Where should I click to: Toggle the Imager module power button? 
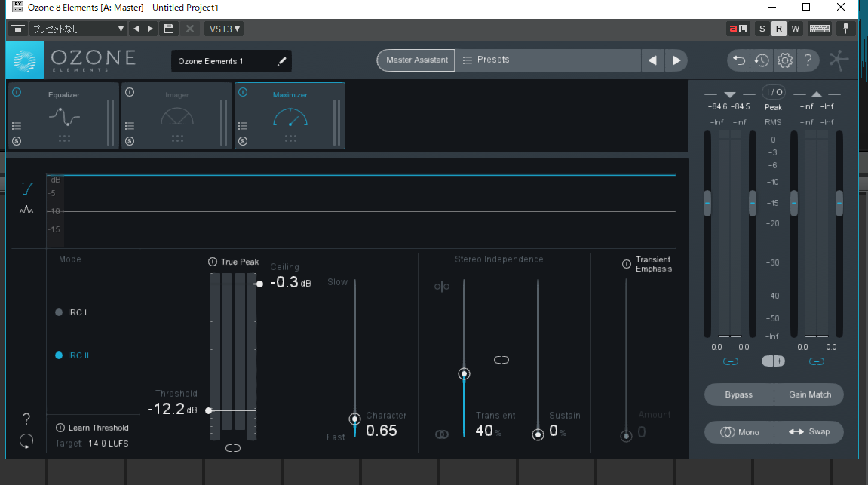click(130, 92)
